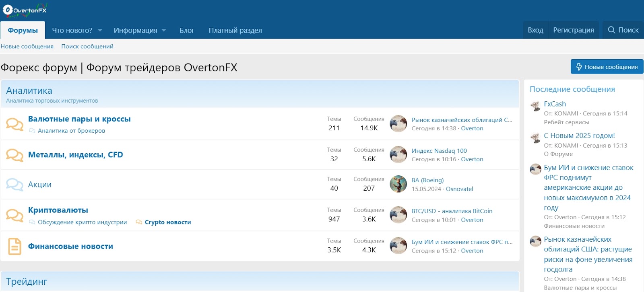This screenshot has height=292, width=644.
Task: Open the Поиск сообщений link
Action: 87,46
